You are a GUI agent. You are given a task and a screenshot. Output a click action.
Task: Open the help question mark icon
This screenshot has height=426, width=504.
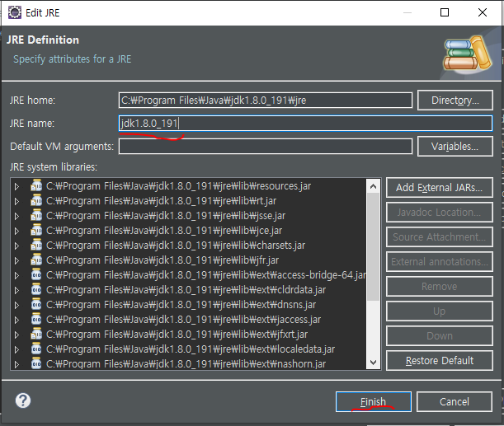(x=23, y=400)
